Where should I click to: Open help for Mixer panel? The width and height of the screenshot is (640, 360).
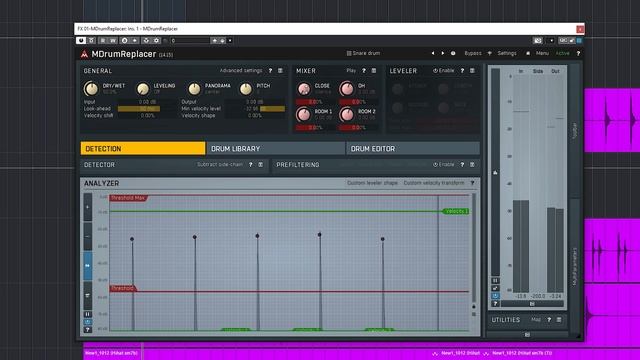click(364, 71)
